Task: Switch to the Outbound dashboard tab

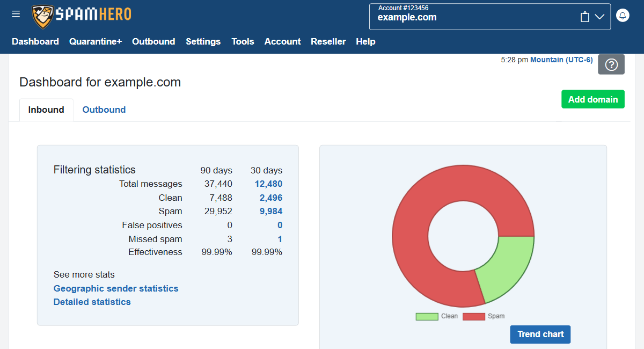Action: [x=104, y=110]
